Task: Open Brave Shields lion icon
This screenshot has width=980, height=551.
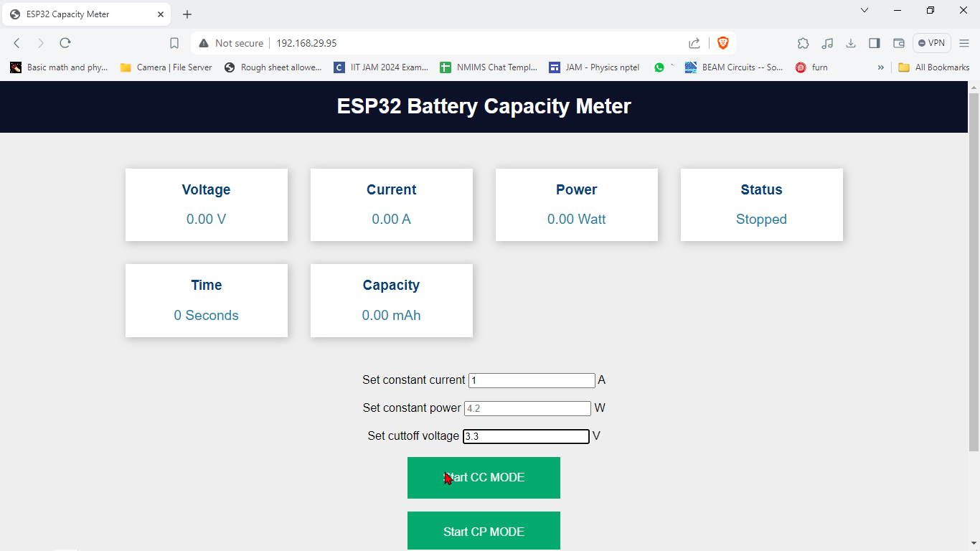Action: point(722,43)
